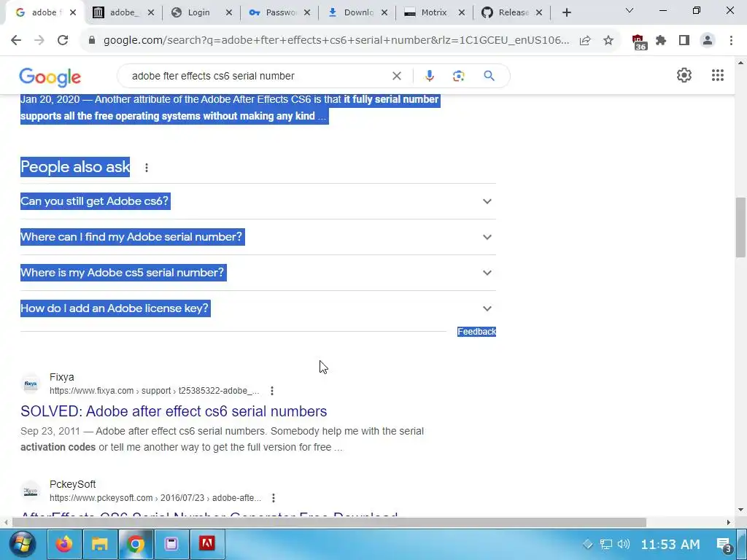Click the browser address bar URL
747x560 pixels.
(x=336, y=41)
